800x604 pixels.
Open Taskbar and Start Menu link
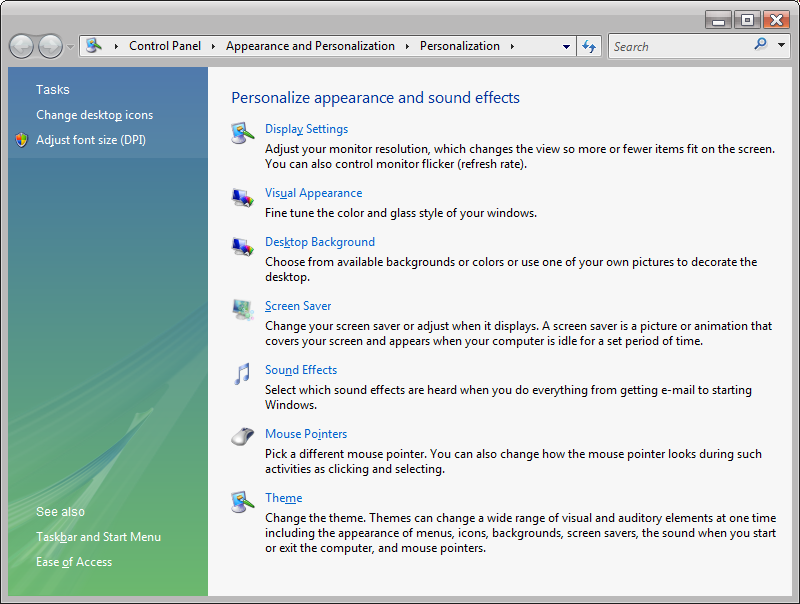[x=98, y=537]
